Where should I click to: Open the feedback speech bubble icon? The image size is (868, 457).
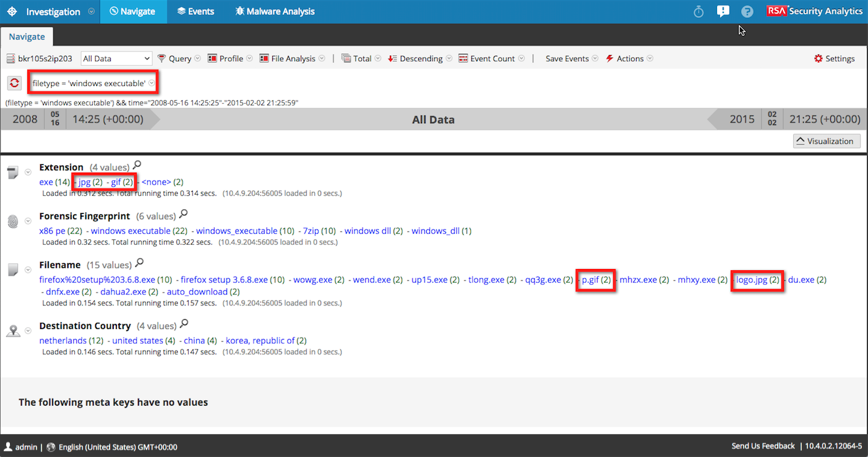tap(723, 11)
